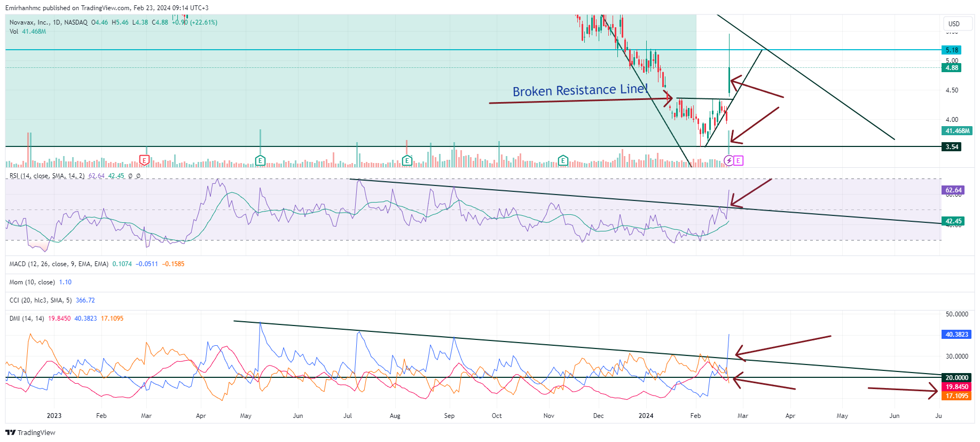
Task: Click the 30.0000 DMI scale label
Action: tap(957, 356)
